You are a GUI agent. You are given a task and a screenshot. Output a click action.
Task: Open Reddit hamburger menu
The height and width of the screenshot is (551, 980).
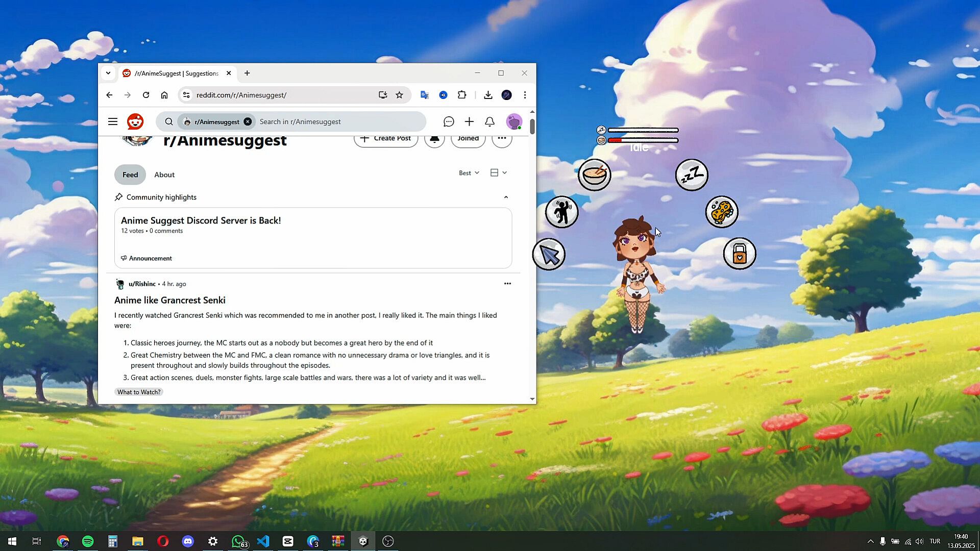coord(113,121)
